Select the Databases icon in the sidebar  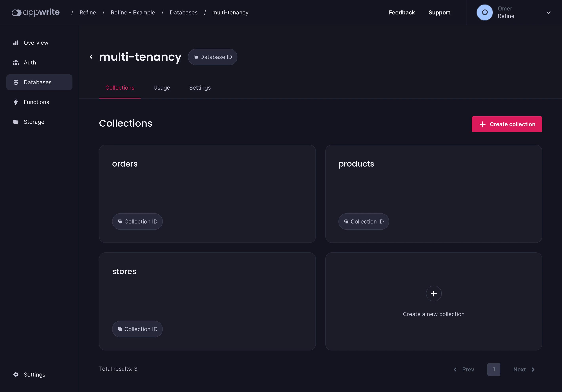pyautogui.click(x=16, y=82)
